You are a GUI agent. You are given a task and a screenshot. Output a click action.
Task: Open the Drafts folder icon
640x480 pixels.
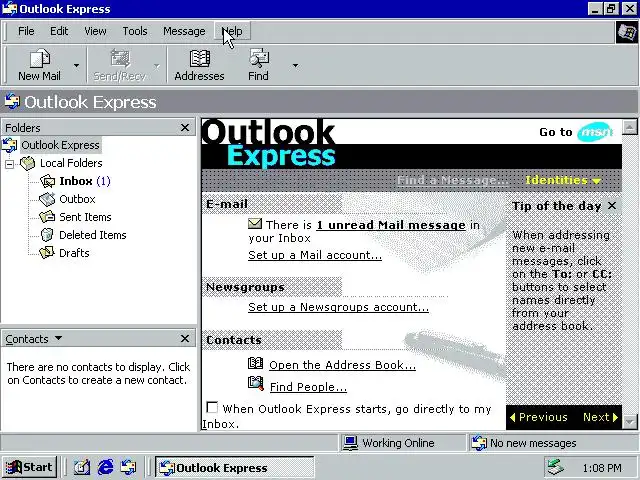47,253
